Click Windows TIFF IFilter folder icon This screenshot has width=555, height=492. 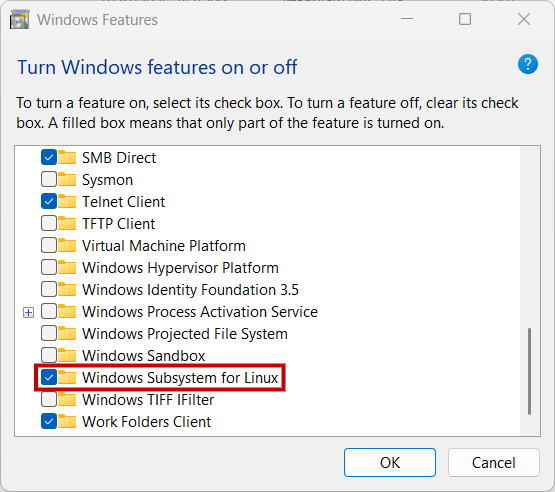click(x=67, y=399)
